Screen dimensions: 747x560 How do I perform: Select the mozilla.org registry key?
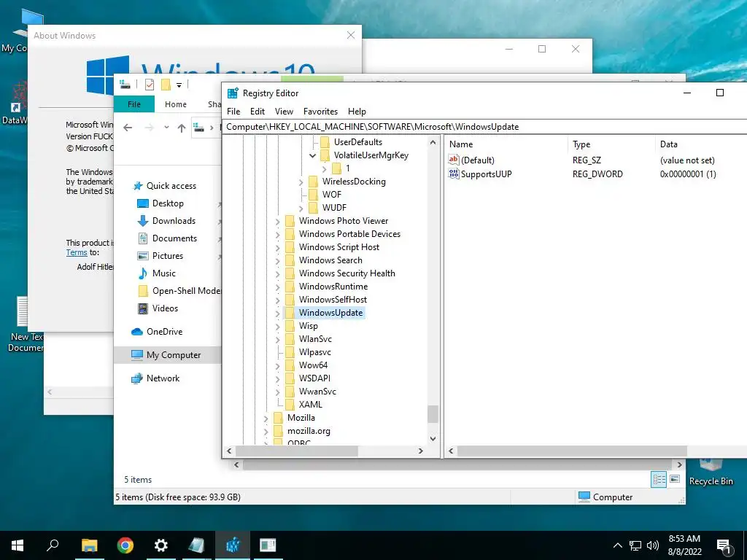pos(309,430)
